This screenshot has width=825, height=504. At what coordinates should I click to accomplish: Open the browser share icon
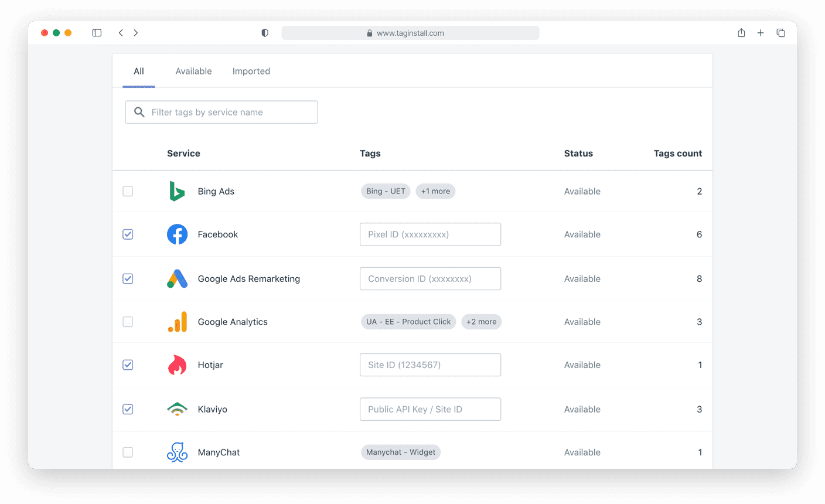tap(741, 33)
